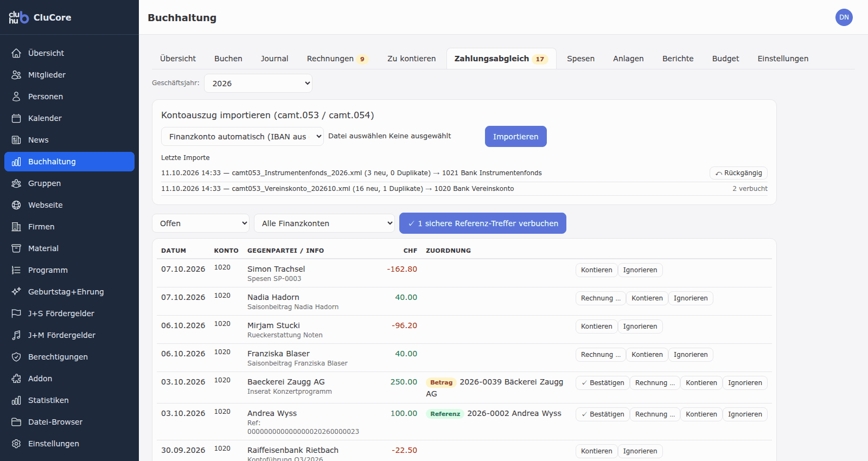The height and width of the screenshot is (461, 868).
Task: Open Webseite via the globe icon
Action: tap(16, 205)
